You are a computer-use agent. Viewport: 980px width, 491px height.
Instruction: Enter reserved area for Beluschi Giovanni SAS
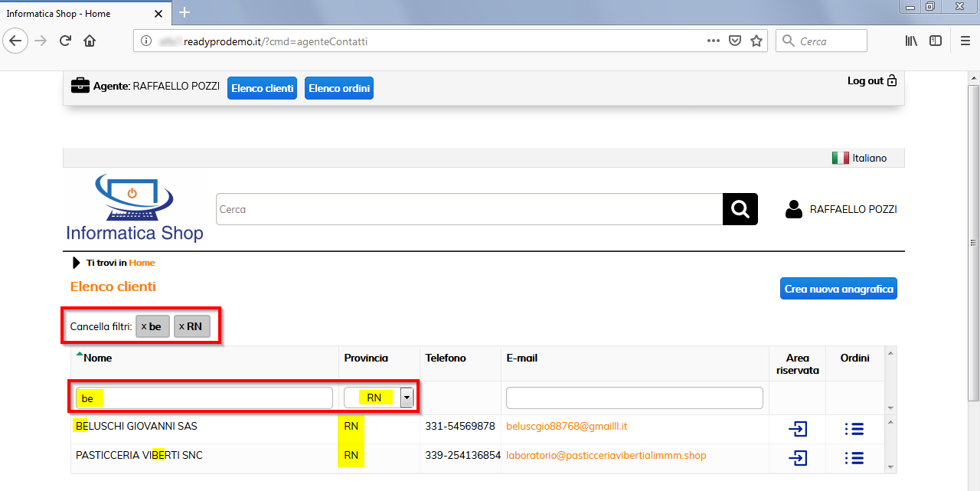click(798, 429)
